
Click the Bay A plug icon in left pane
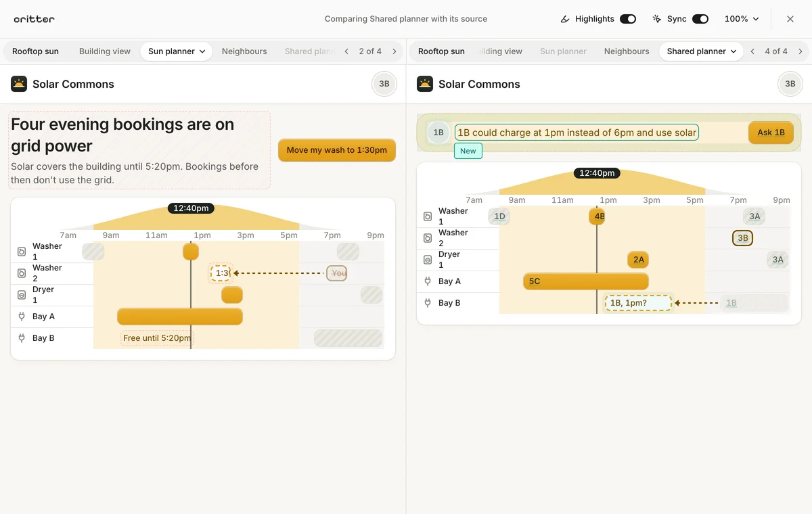coord(22,317)
